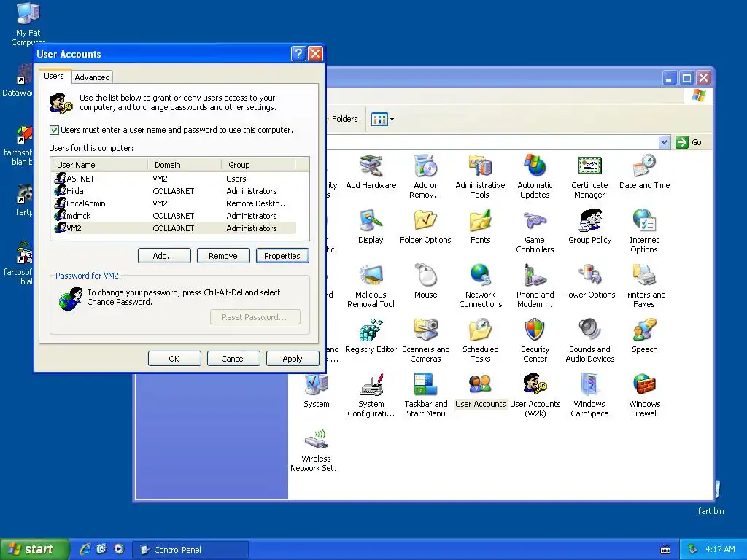The height and width of the screenshot is (560, 747).
Task: Select VM2 user row
Action: click(x=174, y=228)
